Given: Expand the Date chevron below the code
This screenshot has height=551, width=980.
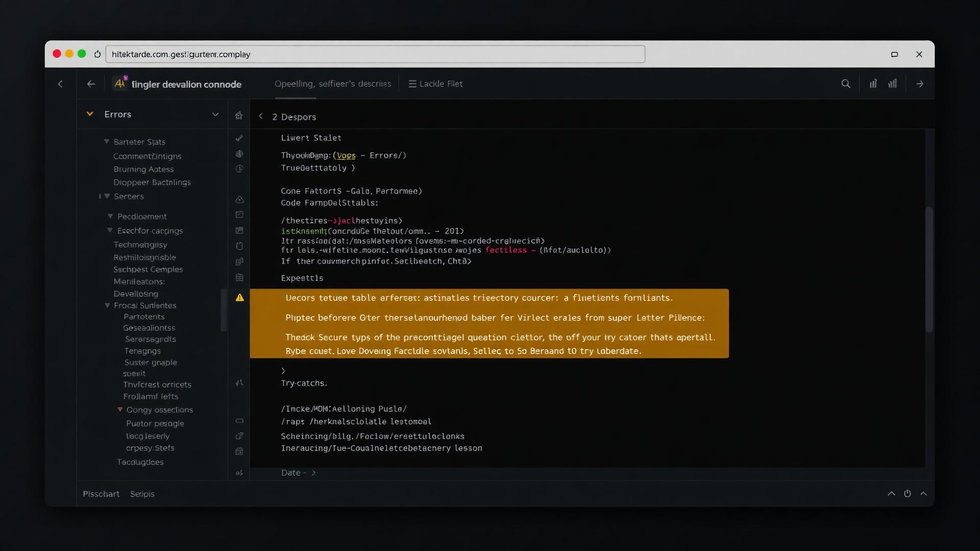Looking at the screenshot, I should point(313,473).
